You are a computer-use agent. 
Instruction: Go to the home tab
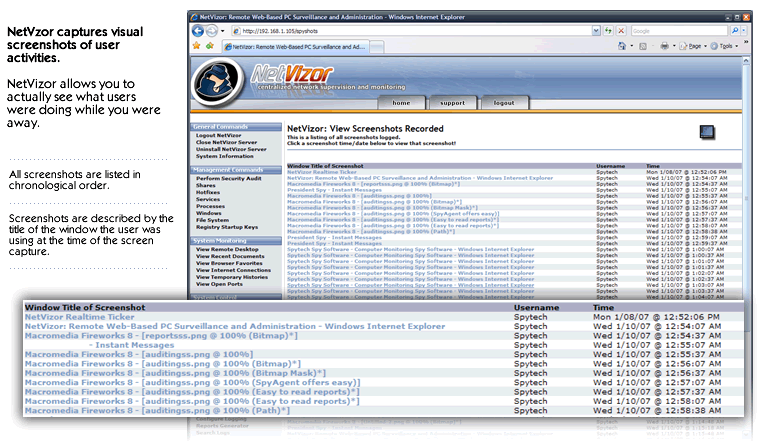coord(401,103)
